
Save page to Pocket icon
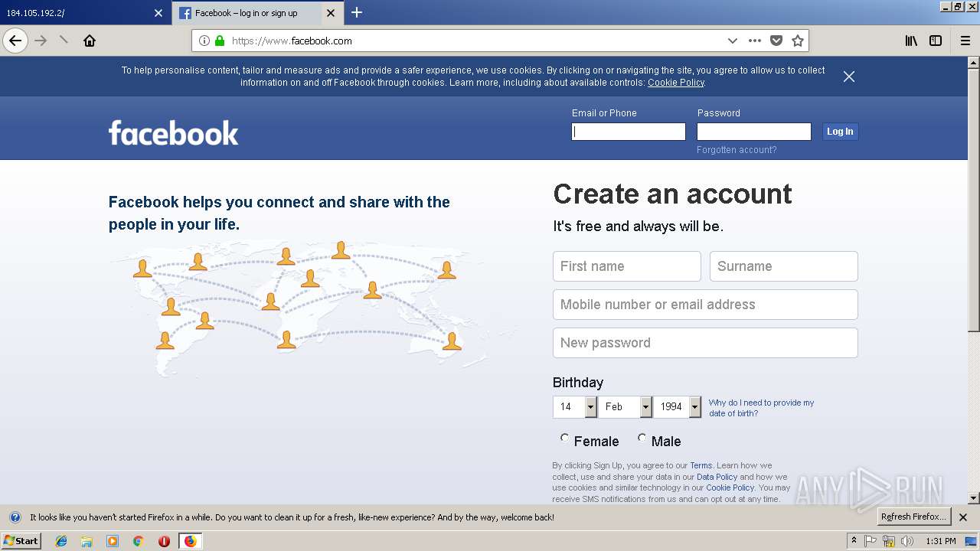[776, 41]
